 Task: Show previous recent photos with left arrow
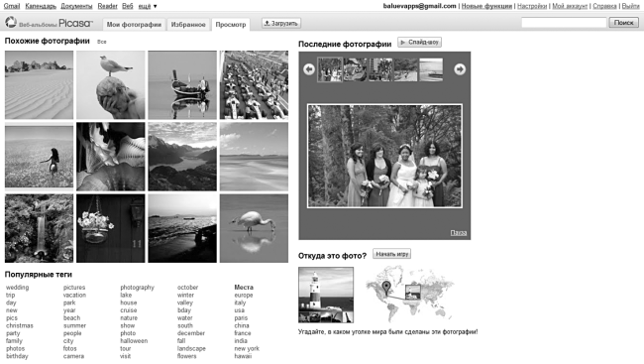309,69
